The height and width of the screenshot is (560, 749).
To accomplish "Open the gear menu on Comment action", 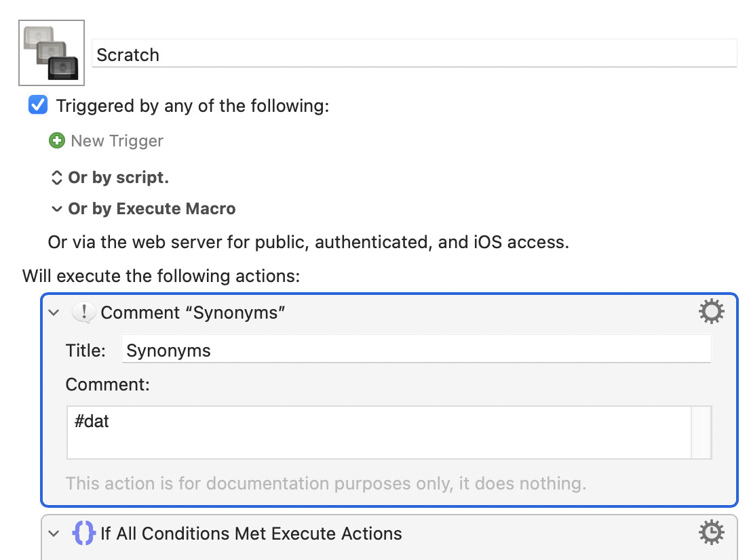I will coord(711,312).
